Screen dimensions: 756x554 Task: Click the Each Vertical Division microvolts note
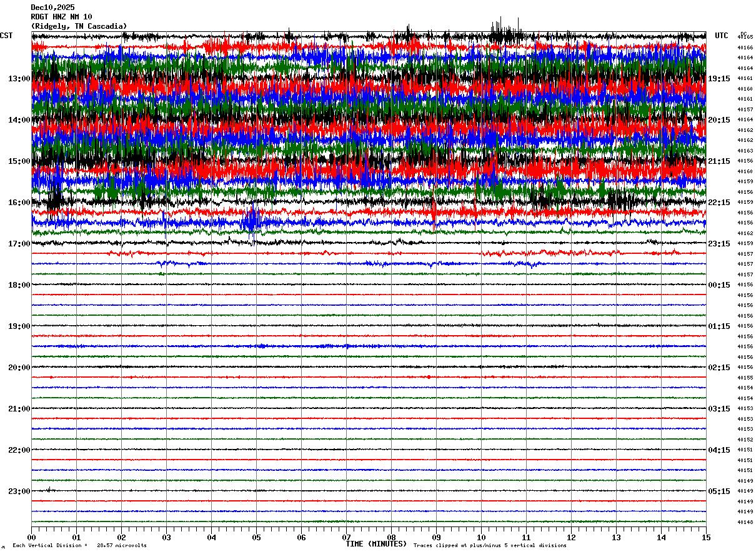tap(79, 545)
